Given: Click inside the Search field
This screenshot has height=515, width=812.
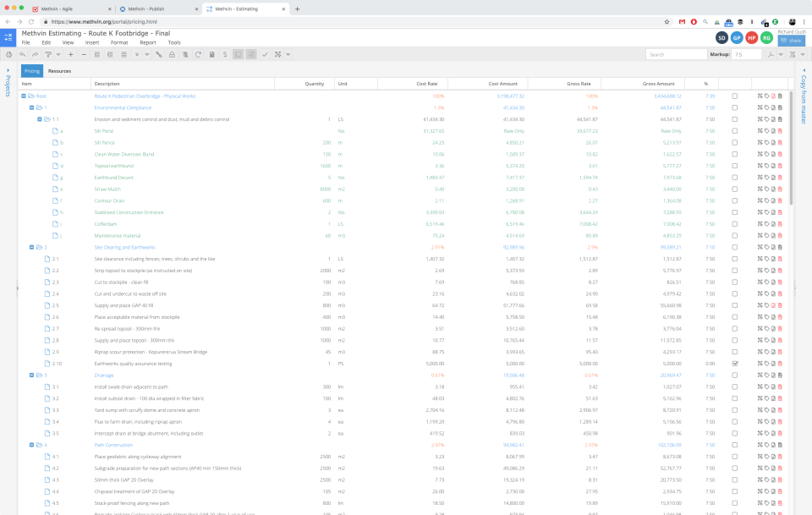Looking at the screenshot, I should (x=677, y=54).
